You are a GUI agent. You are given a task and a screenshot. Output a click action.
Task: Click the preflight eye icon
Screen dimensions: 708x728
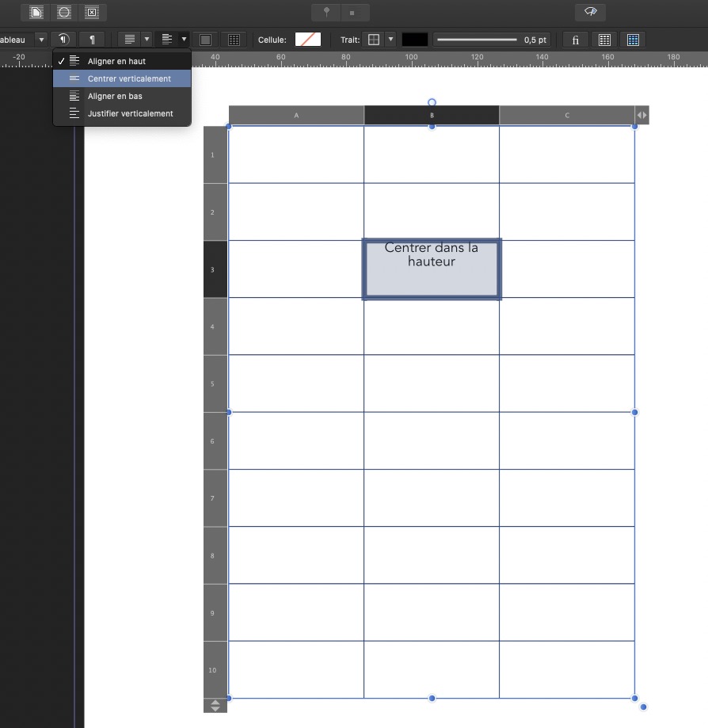click(590, 12)
